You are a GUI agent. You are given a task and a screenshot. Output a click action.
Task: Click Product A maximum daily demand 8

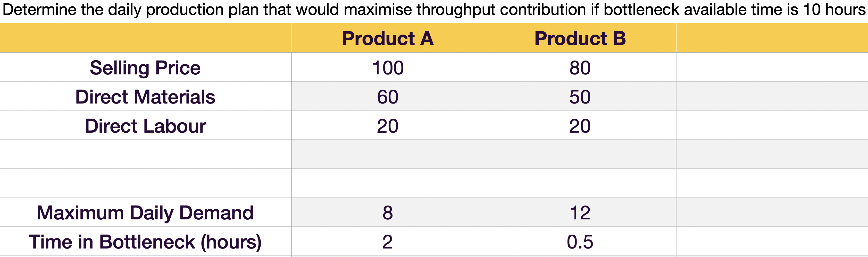(388, 212)
